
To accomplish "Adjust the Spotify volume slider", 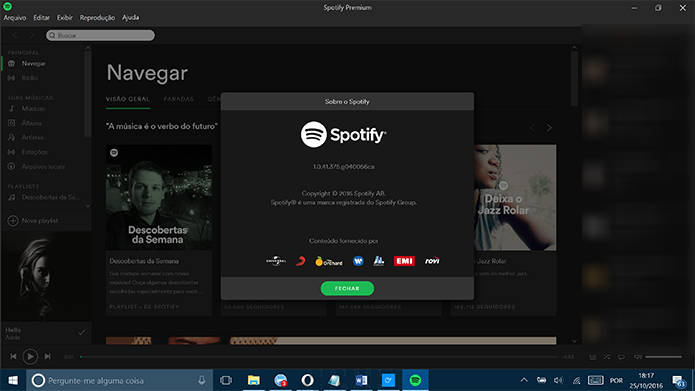I will (x=663, y=357).
